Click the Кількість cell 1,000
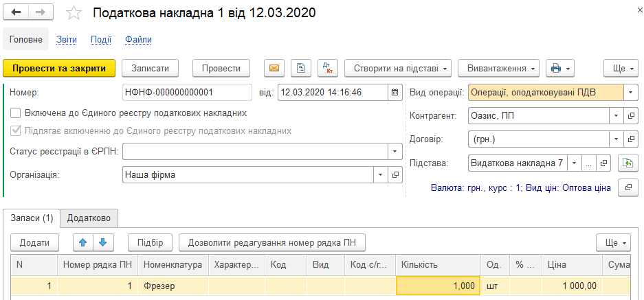The width and height of the screenshot is (644, 300). [x=438, y=286]
